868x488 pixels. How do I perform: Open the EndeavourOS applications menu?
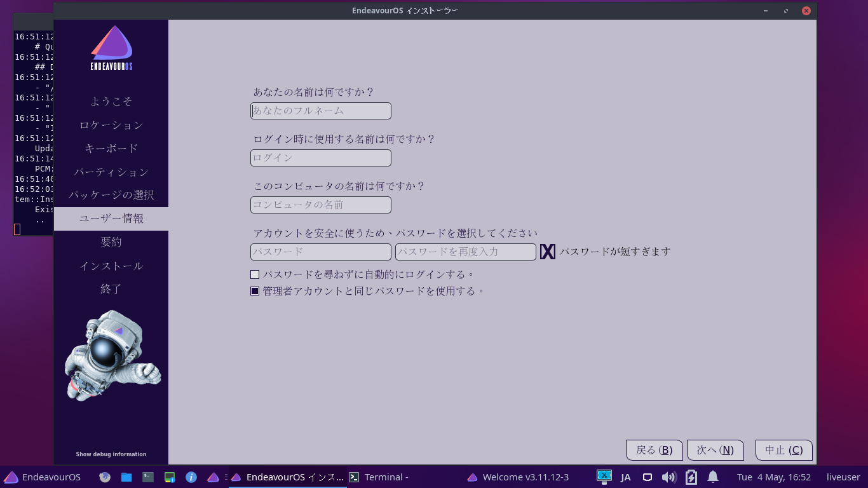(42, 477)
